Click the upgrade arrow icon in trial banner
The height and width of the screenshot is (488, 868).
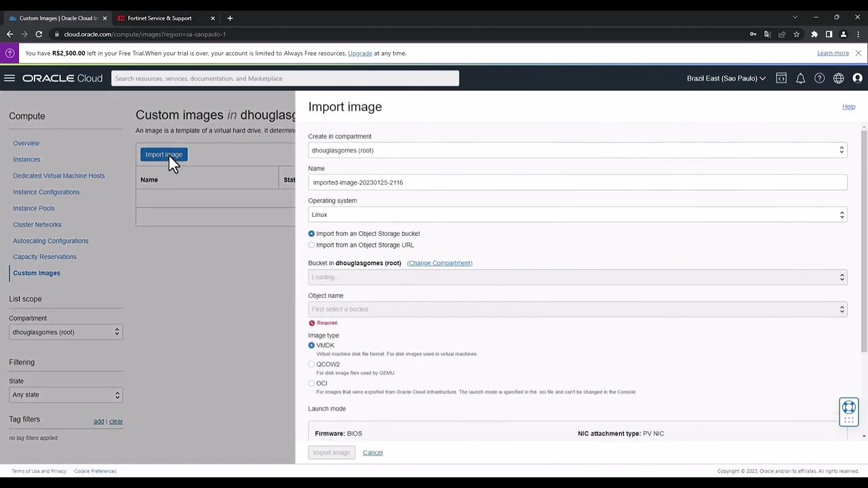(x=10, y=53)
